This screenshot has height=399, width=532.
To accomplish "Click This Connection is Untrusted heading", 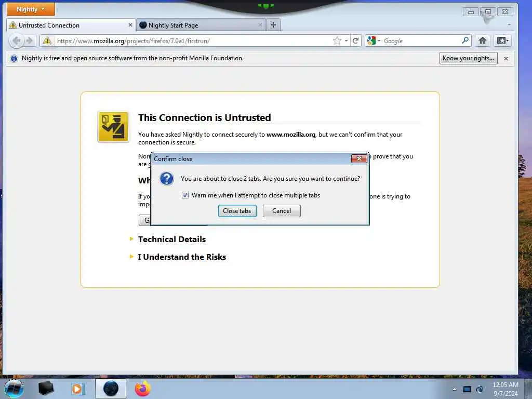I will (205, 118).
